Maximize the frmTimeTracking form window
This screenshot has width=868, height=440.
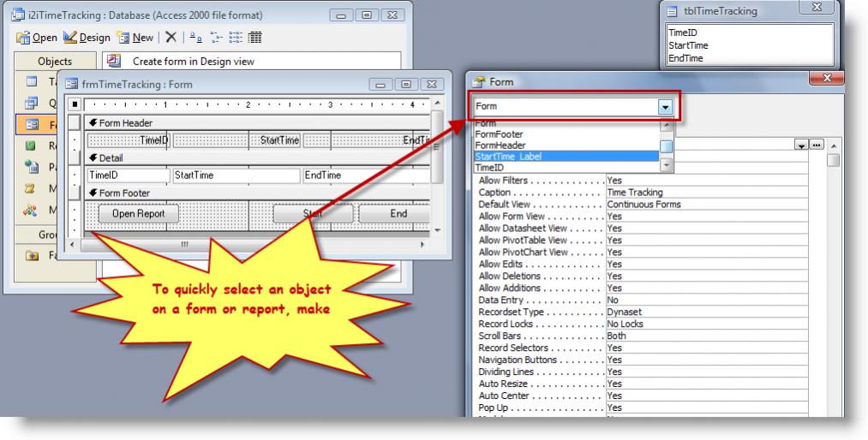[406, 85]
